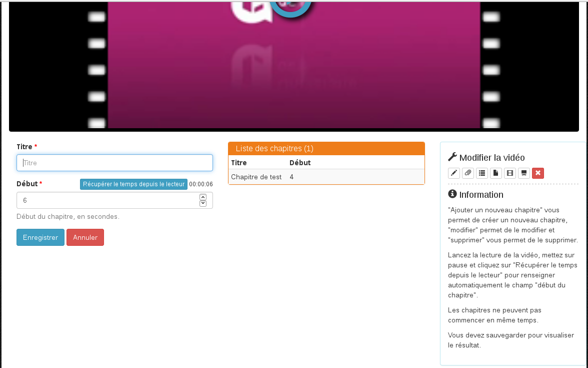The image size is (588, 368).
Task: Click the document file icon button
Action: [496, 173]
